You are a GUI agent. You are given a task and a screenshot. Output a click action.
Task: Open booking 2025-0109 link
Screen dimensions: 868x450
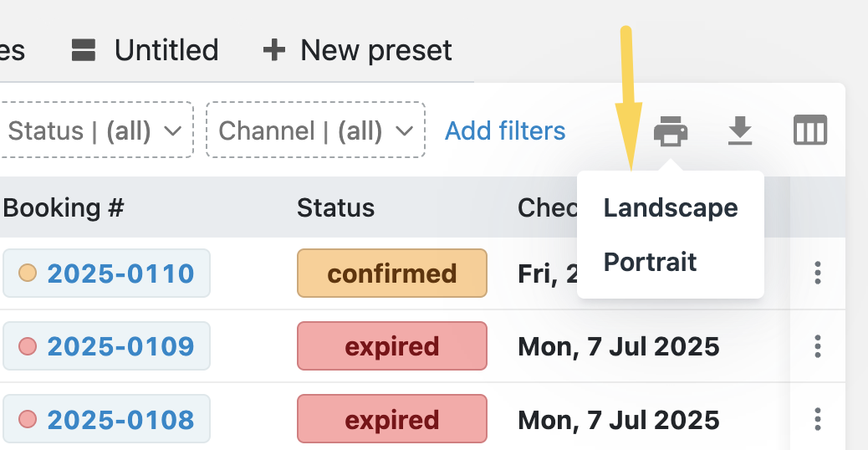tap(120, 346)
